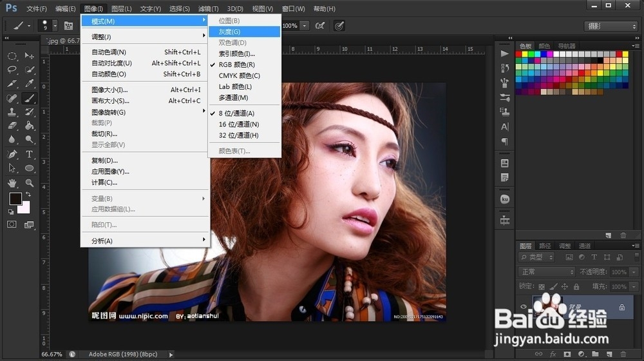Open the 滤镜(T) menu
The width and height of the screenshot is (644, 361).
[208, 8]
